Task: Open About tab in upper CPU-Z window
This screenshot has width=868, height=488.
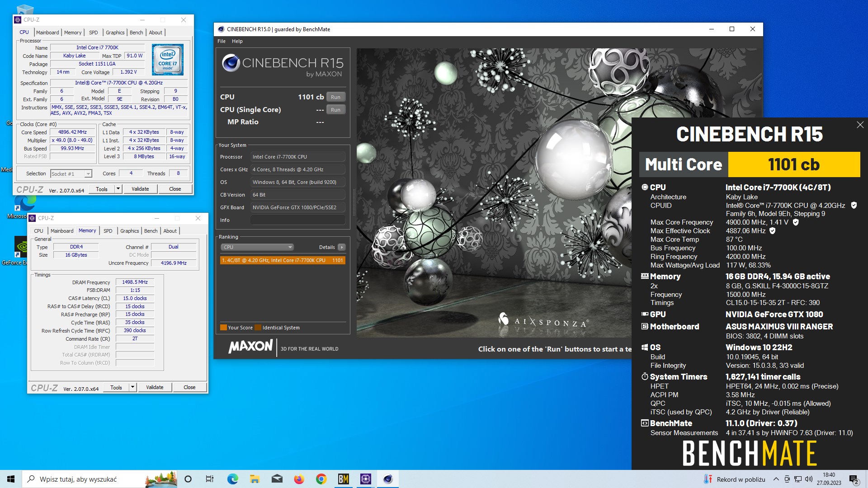Action: pos(156,33)
